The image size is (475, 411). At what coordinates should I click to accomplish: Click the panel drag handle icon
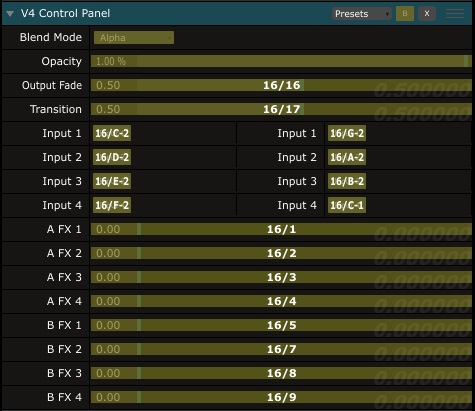[455, 14]
